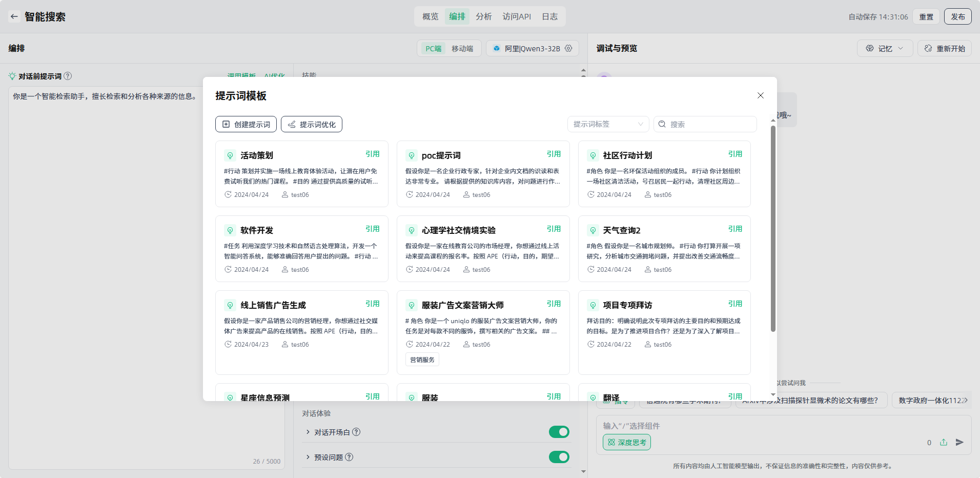Click help icon next to 对话开场白
This screenshot has width=980, height=478.
point(356,432)
